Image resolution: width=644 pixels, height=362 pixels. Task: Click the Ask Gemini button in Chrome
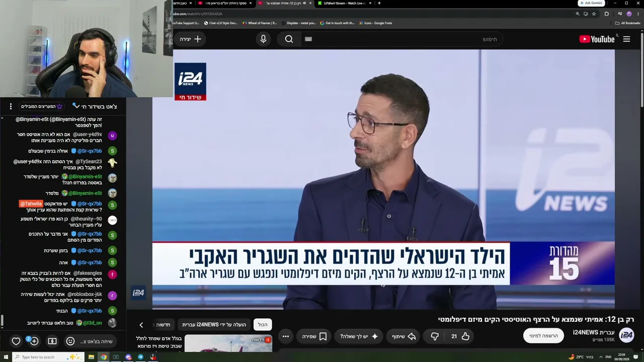(591, 3)
